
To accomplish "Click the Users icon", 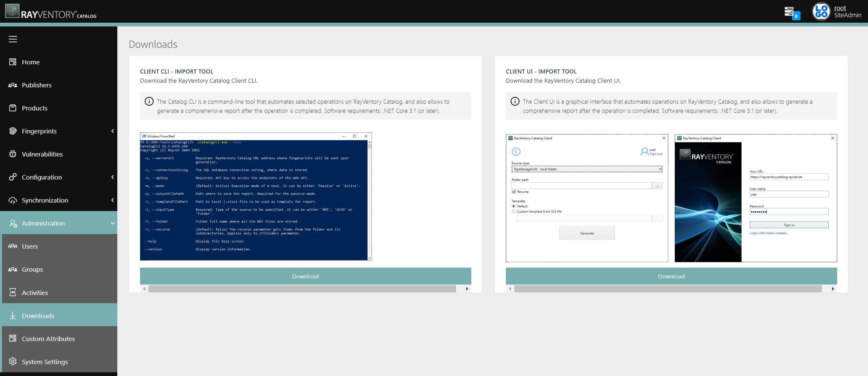I will pos(13,246).
